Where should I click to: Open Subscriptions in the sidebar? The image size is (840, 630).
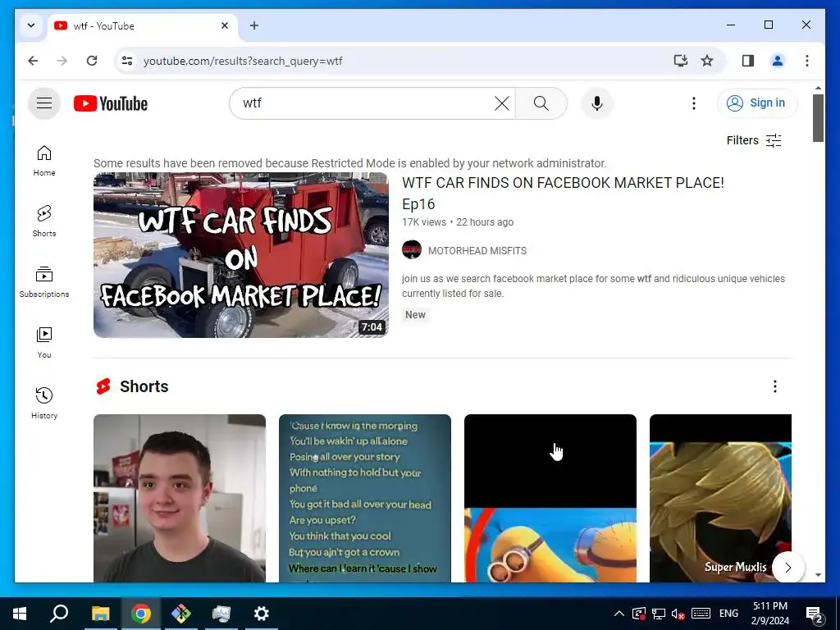(x=44, y=282)
